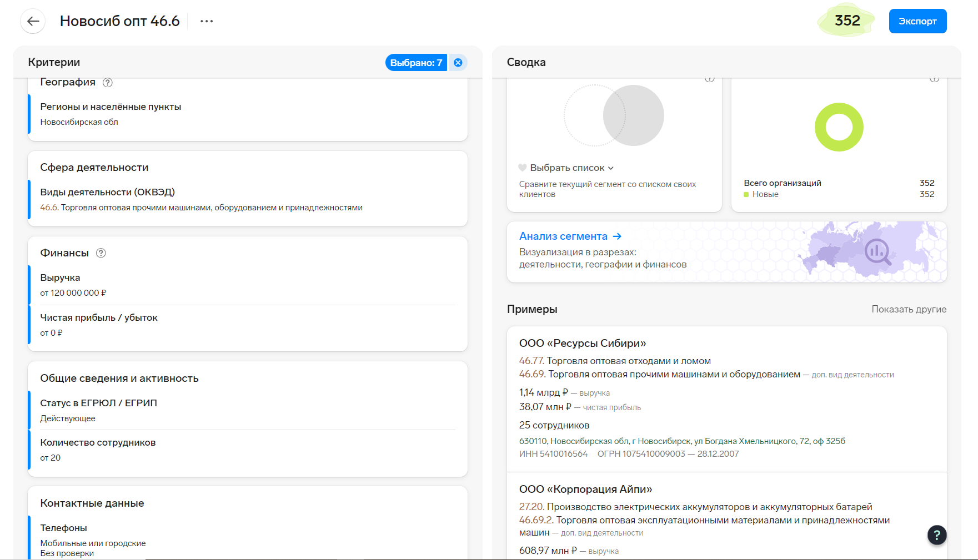Click Общие сведения и активность title
The height and width of the screenshot is (560, 978).
[x=119, y=379]
